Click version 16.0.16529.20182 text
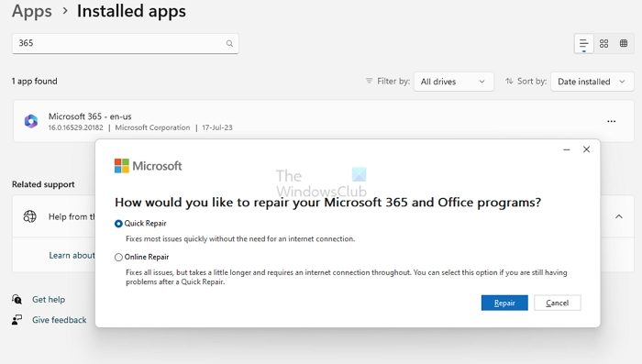Screen dimensions: 642x364 [76, 127]
